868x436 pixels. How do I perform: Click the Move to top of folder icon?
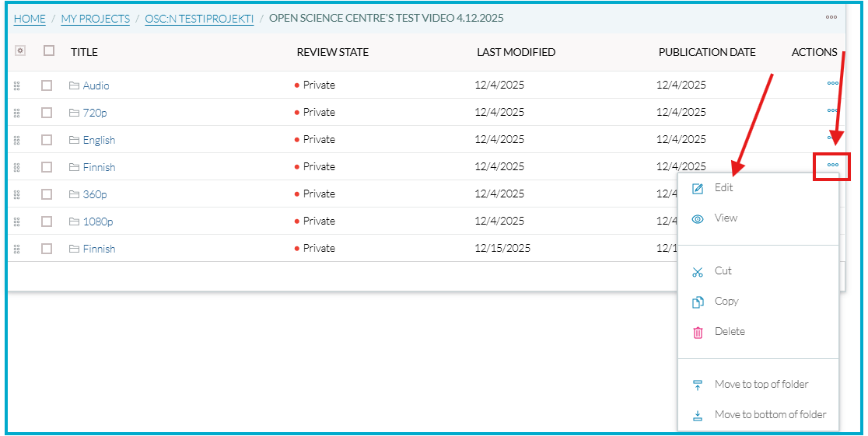point(698,385)
